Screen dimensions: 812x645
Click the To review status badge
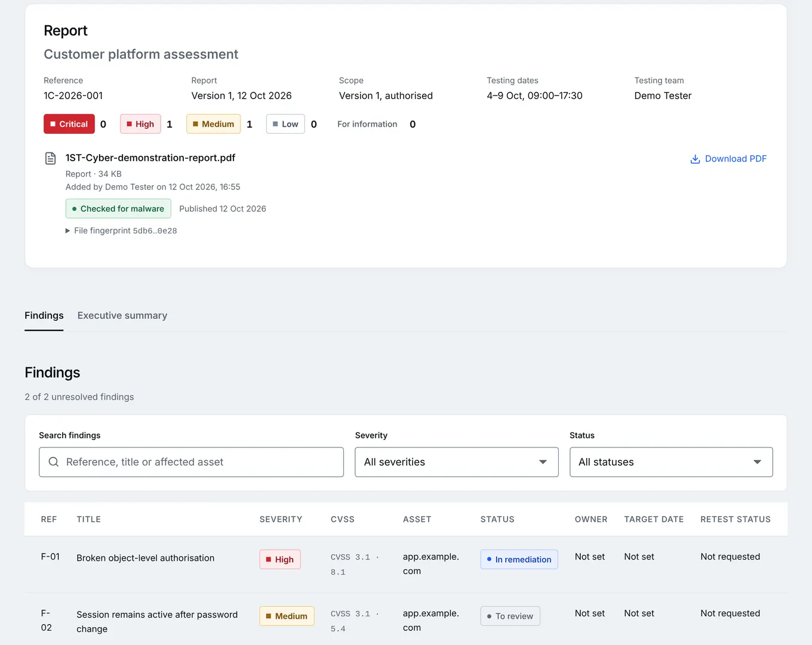(x=510, y=616)
